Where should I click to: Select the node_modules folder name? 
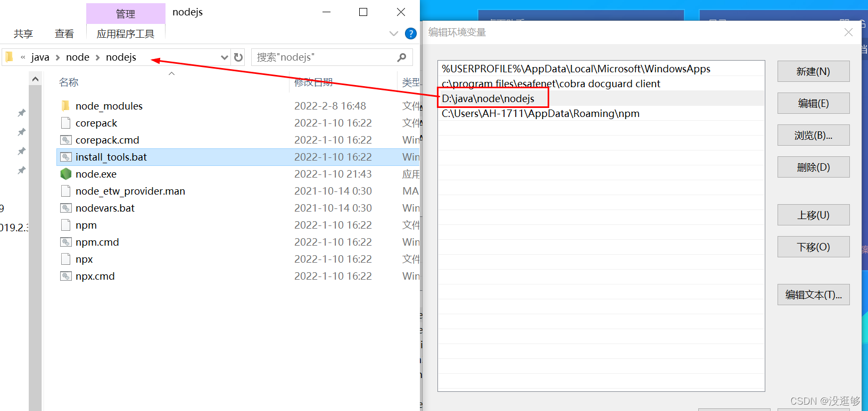click(109, 106)
